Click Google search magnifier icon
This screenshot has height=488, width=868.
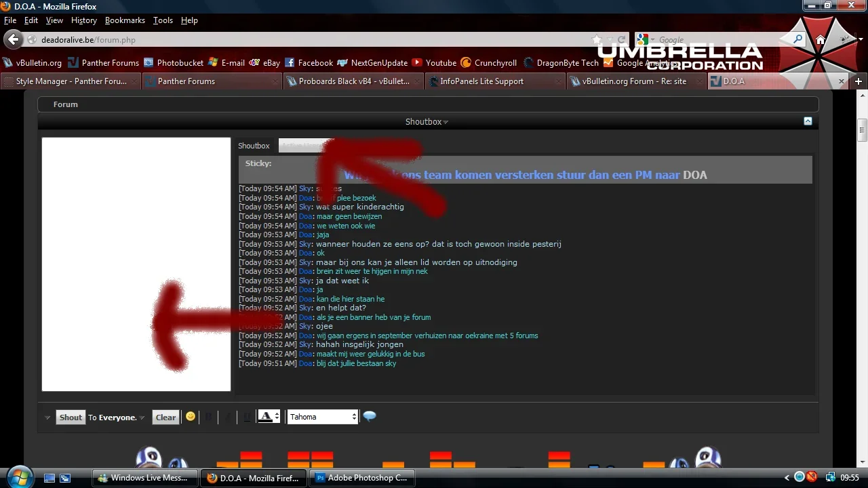tap(798, 39)
